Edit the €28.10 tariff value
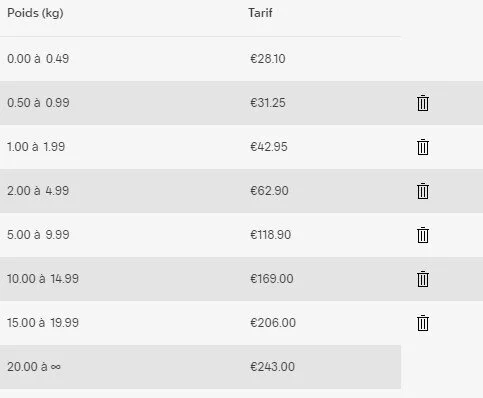This screenshot has height=398, width=483. tap(268, 59)
